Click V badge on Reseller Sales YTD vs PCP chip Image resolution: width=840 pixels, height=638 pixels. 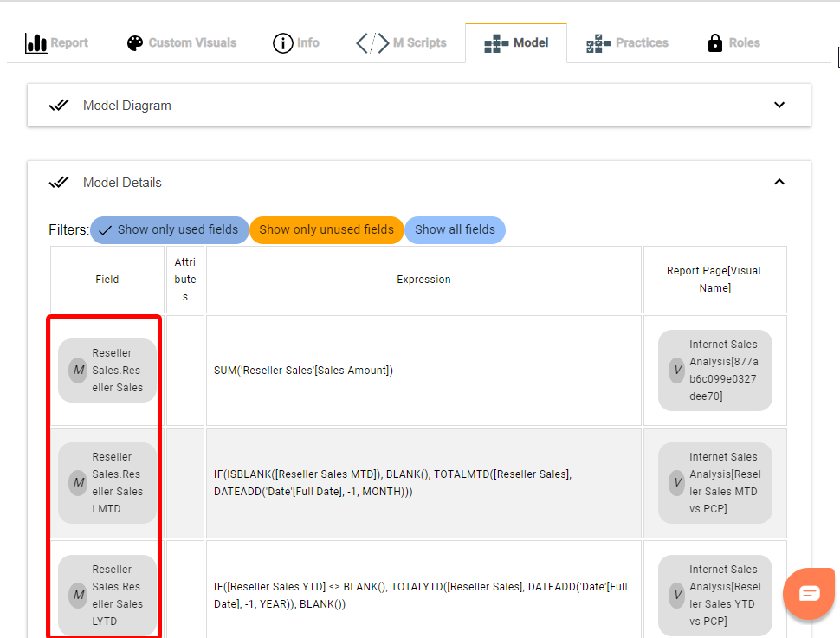click(x=678, y=595)
